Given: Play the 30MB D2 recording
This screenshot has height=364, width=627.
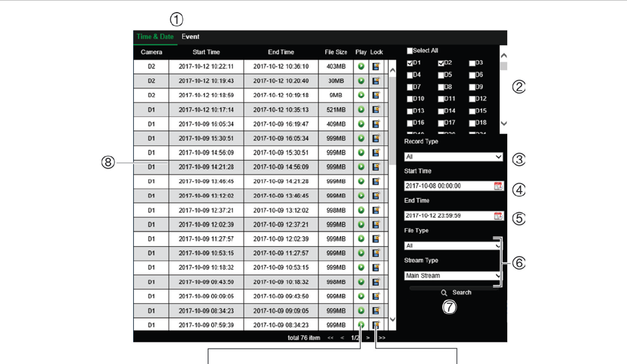Looking at the screenshot, I should coord(361,81).
